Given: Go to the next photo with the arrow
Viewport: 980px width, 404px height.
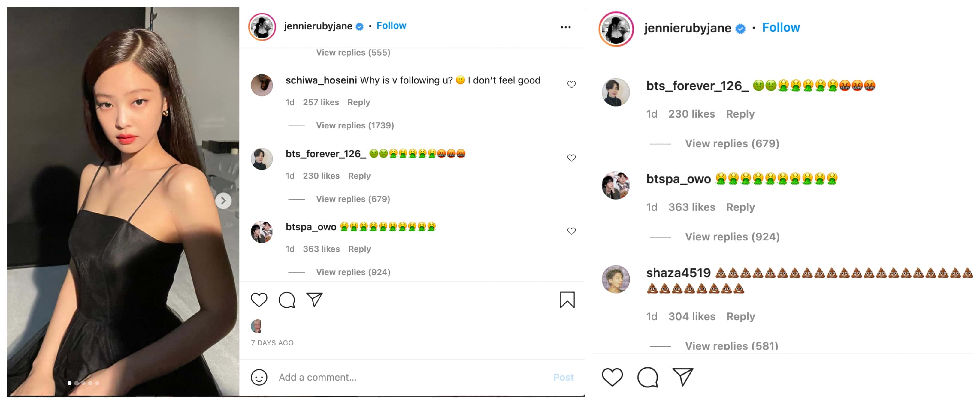Looking at the screenshot, I should click(x=223, y=200).
